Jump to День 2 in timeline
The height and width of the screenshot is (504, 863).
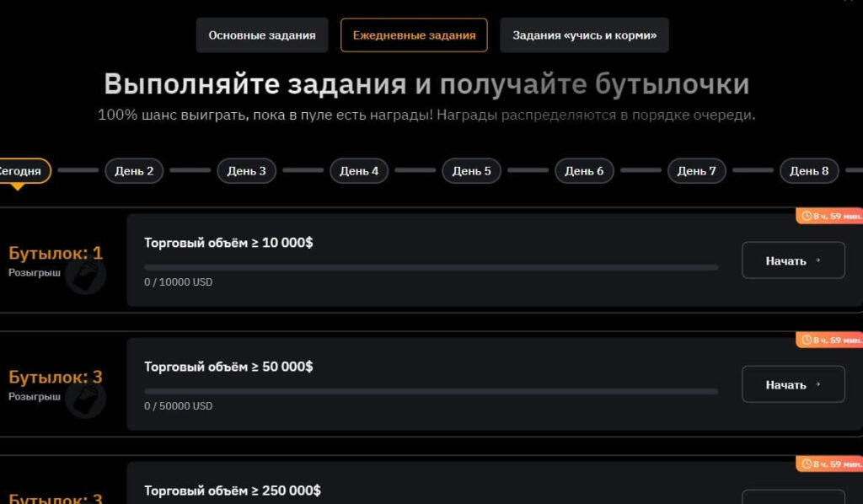pyautogui.click(x=134, y=171)
